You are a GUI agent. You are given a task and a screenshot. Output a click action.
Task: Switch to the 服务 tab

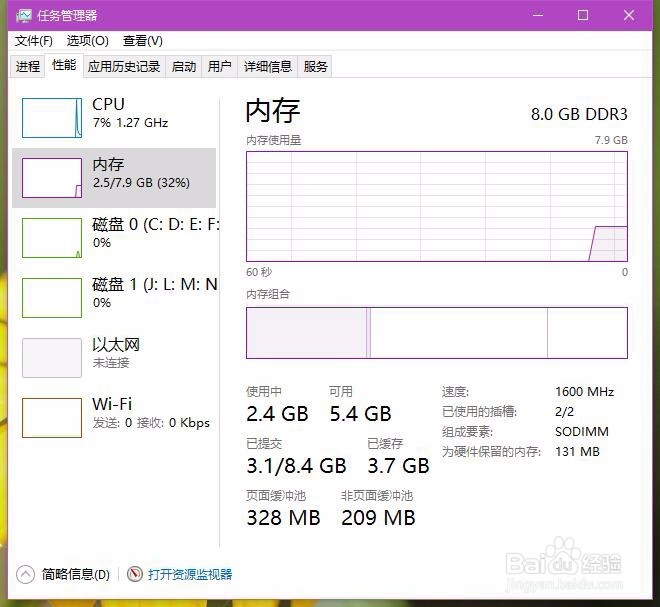[x=315, y=67]
